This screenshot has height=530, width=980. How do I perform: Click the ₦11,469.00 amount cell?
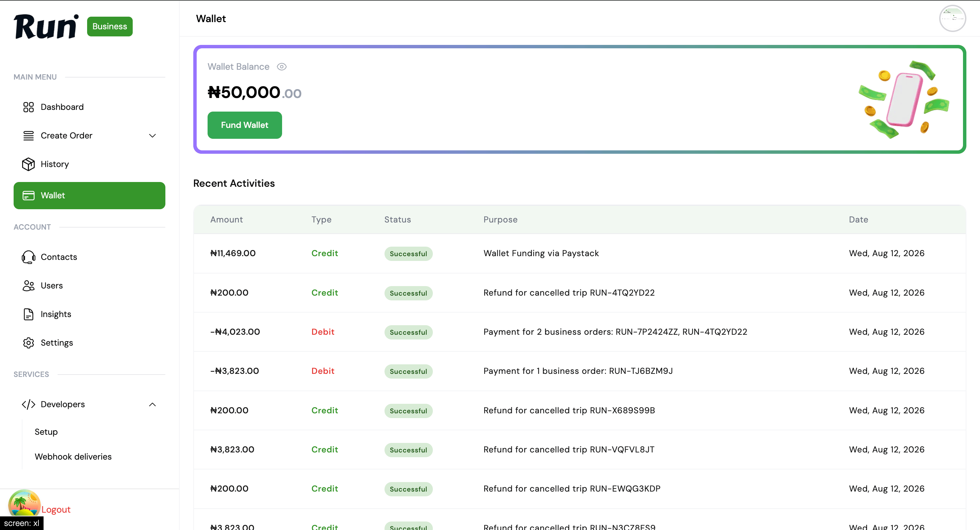[x=233, y=253]
